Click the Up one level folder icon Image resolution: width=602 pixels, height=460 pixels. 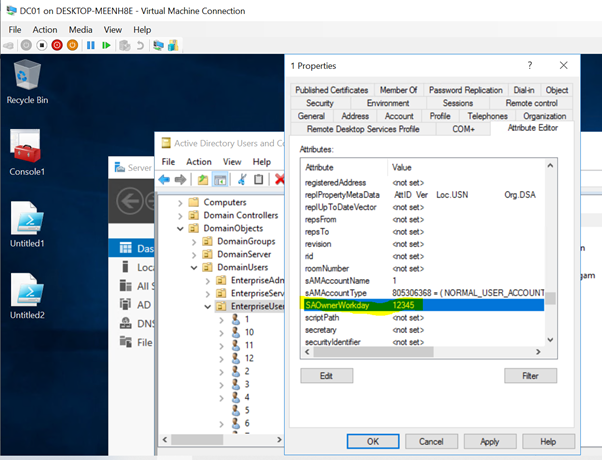click(203, 179)
